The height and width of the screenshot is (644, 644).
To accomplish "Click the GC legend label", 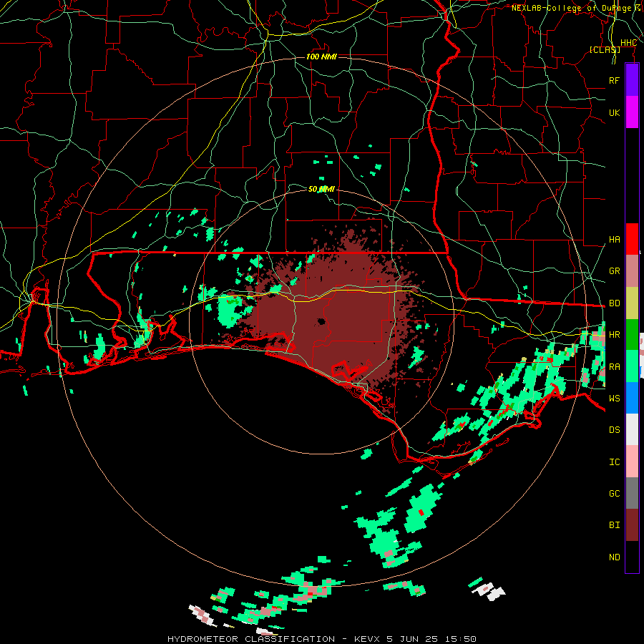I will tap(614, 494).
